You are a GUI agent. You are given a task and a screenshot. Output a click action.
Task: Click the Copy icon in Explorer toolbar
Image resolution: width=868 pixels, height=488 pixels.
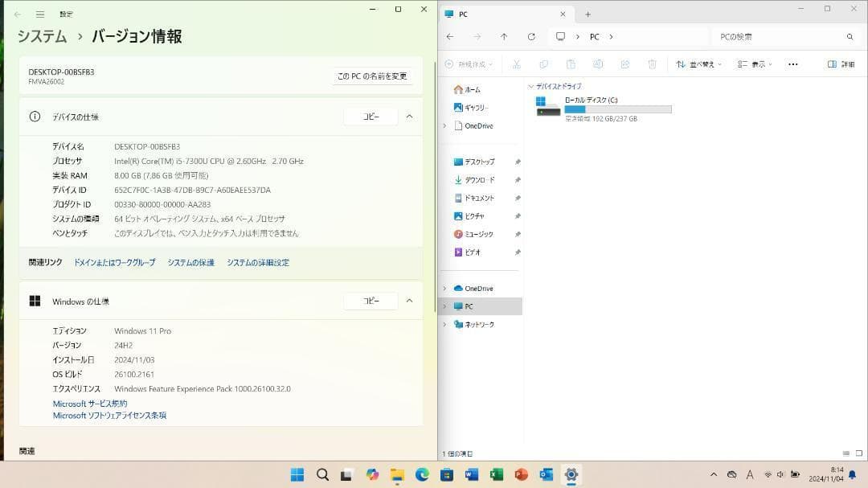tap(544, 64)
